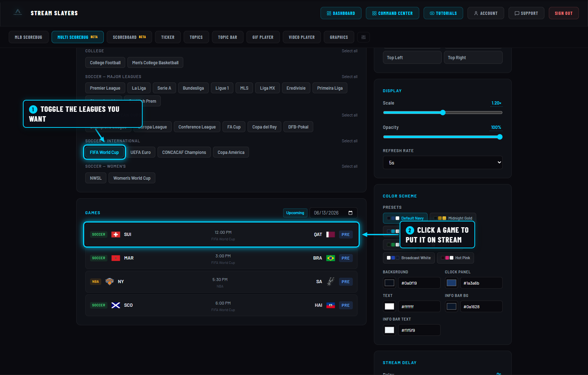Open the Command Center
Image resolution: width=588 pixels, height=375 pixels.
pyautogui.click(x=392, y=13)
